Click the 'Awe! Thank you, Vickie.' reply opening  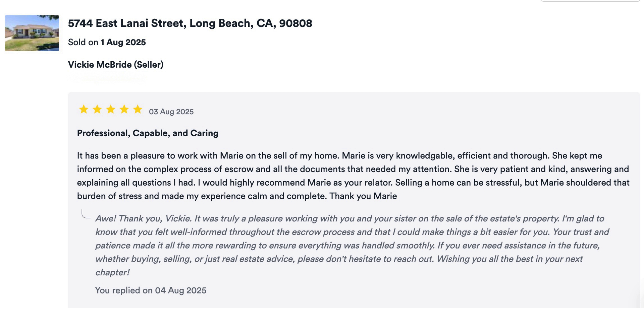[143, 219]
